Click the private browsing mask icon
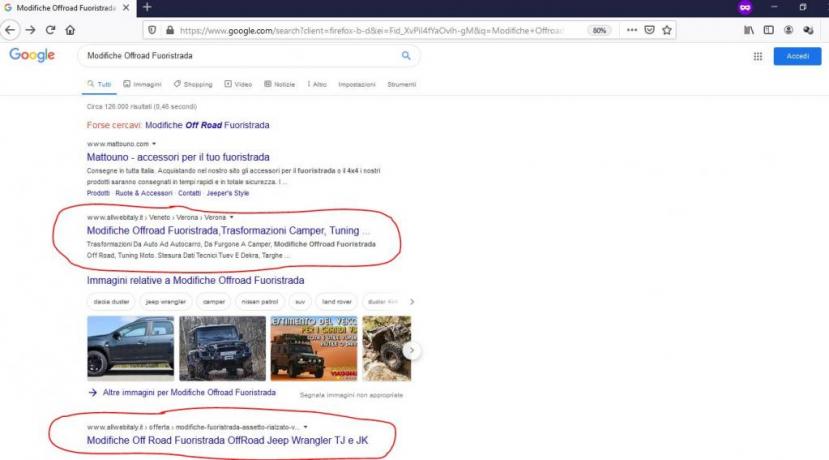The width and height of the screenshot is (829, 460). click(x=745, y=7)
